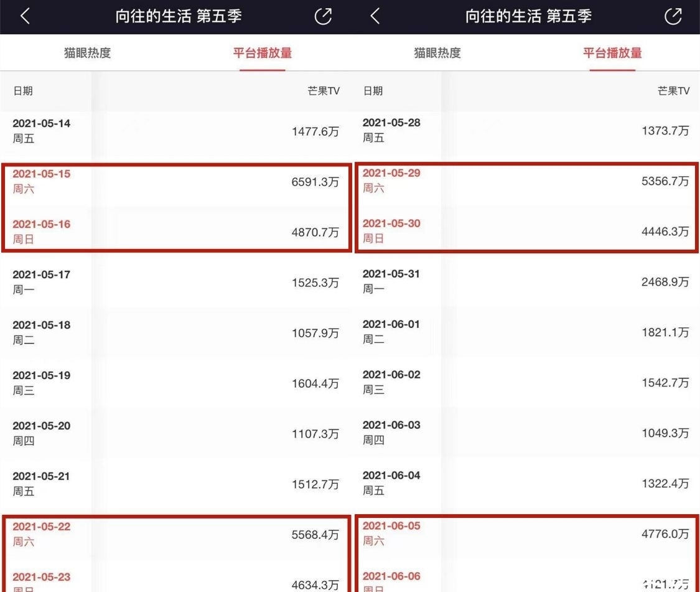Open the share icon on the left screen
This screenshot has height=592, width=700.
322,17
